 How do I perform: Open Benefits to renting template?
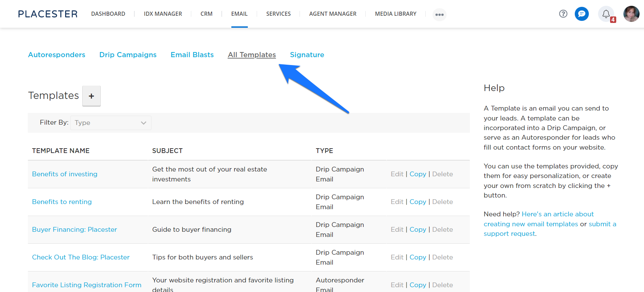[62, 202]
